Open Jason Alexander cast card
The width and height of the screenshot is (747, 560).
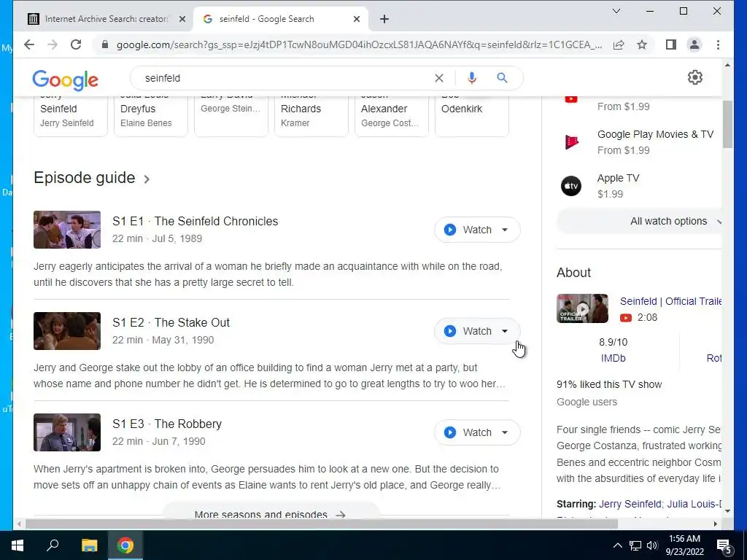392,116
